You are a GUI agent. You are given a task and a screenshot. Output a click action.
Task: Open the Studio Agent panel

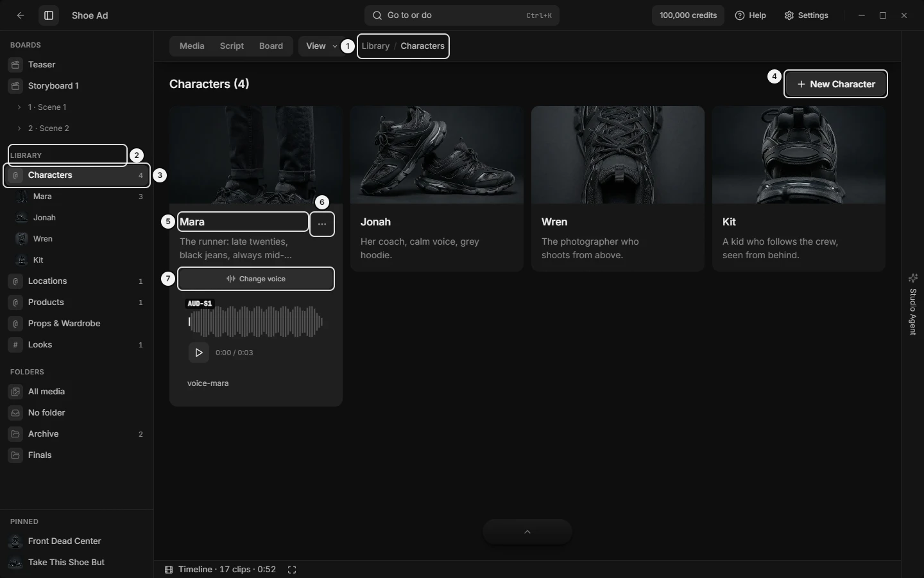(x=913, y=304)
